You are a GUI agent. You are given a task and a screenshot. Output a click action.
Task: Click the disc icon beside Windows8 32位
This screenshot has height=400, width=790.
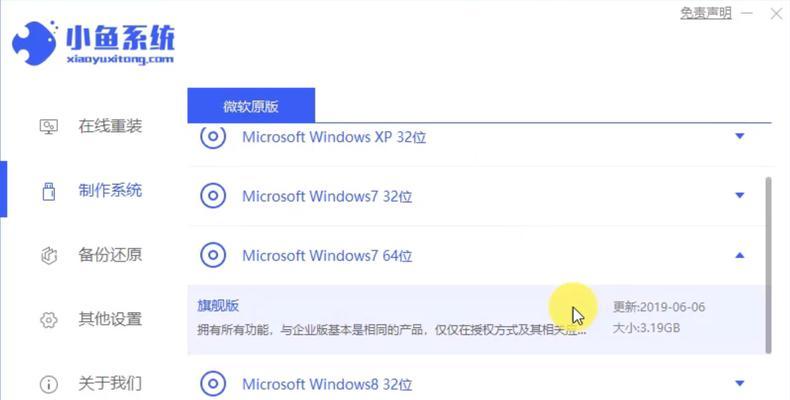click(x=213, y=384)
